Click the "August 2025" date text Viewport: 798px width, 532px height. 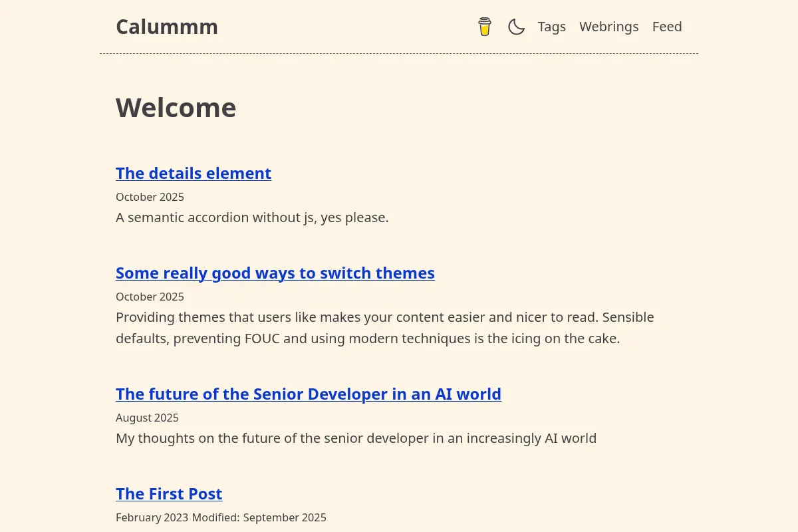pyautogui.click(x=147, y=418)
